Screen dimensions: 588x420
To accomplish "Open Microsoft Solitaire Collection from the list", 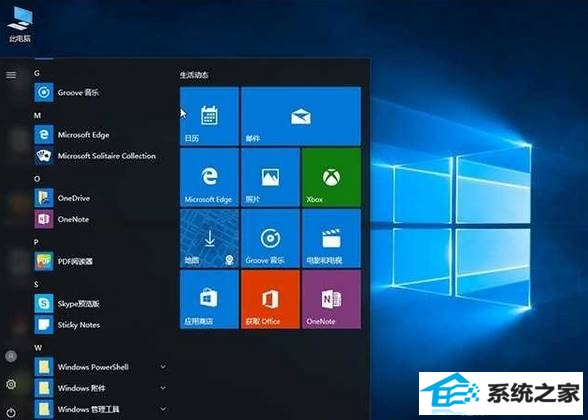I will tap(100, 156).
